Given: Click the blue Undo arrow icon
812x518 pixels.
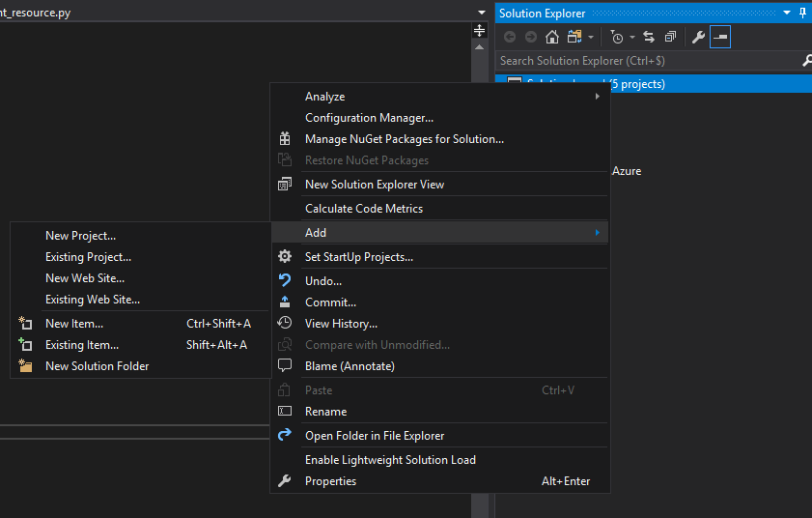Looking at the screenshot, I should [285, 280].
